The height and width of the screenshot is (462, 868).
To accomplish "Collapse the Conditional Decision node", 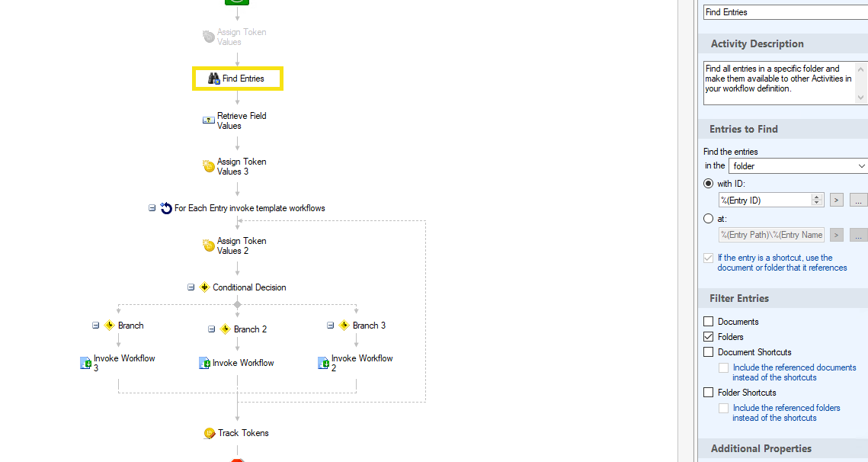I will click(x=191, y=287).
